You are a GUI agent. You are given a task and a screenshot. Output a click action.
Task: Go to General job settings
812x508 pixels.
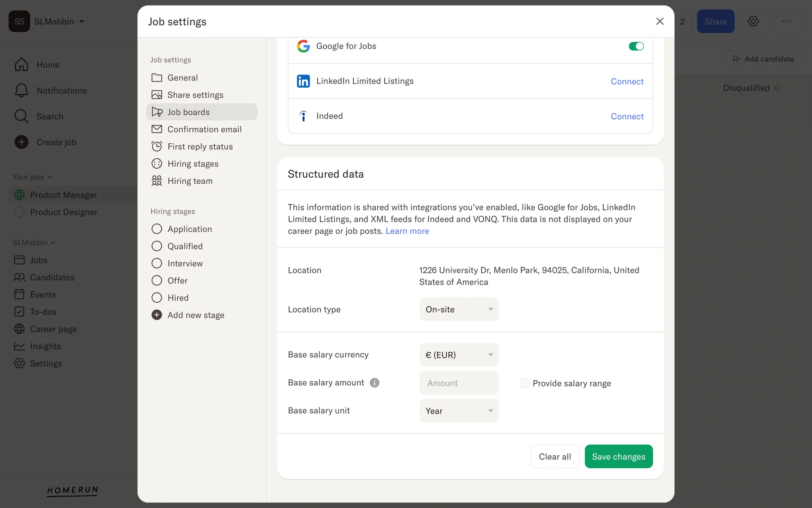click(182, 77)
